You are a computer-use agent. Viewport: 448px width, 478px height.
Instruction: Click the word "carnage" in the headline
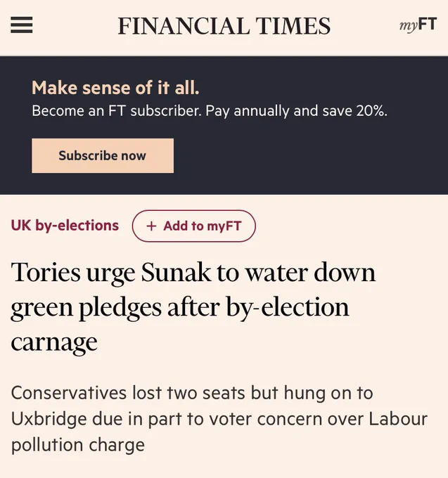click(54, 343)
